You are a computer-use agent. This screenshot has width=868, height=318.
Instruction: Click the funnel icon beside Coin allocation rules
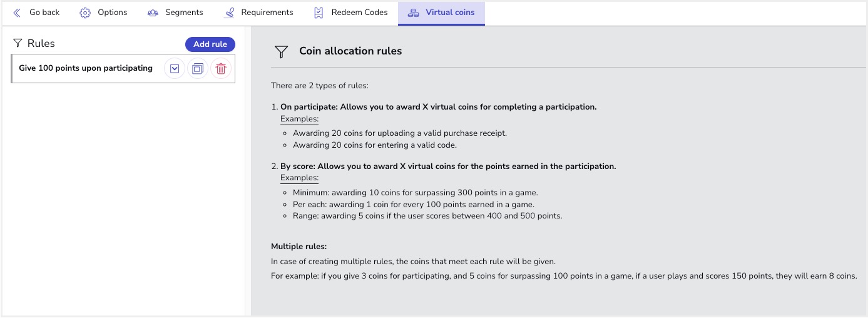(x=282, y=51)
